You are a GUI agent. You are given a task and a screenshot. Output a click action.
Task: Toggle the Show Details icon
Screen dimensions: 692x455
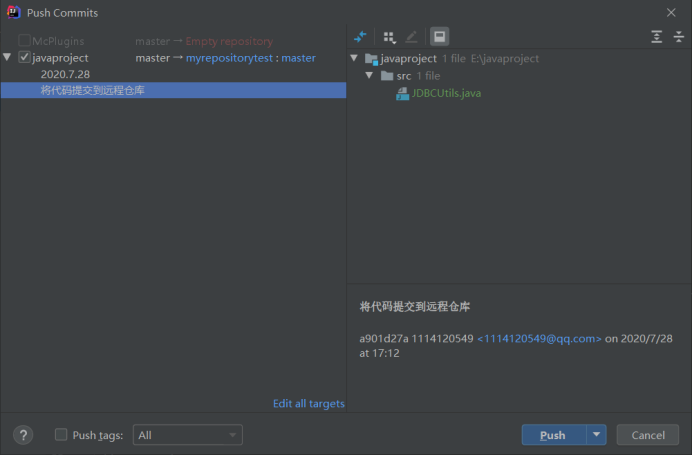(x=440, y=37)
